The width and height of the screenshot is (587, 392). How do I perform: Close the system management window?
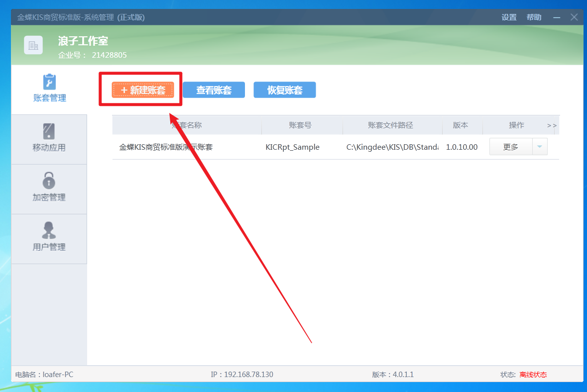click(574, 17)
